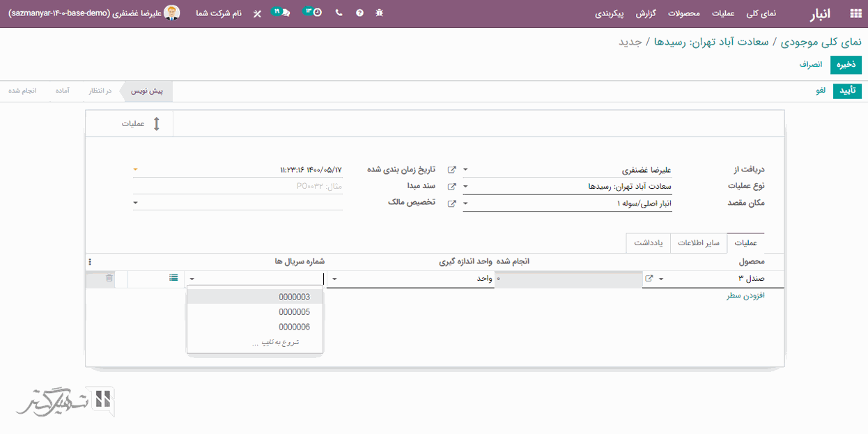Expand the product صندل ۳ dropdown arrow
The width and height of the screenshot is (868, 434).
click(x=661, y=279)
